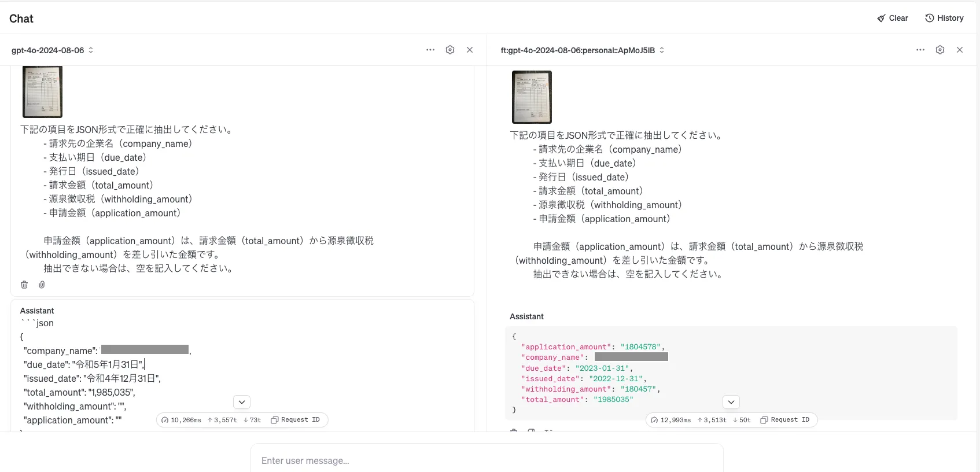Focus the Enter user message field
The height and width of the screenshot is (472, 980).
pyautogui.click(x=487, y=460)
